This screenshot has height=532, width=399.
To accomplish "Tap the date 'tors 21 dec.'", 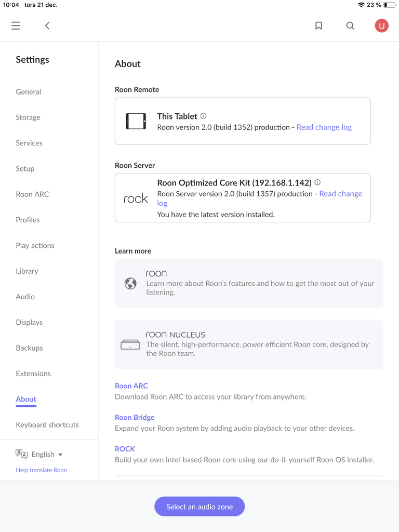I will coord(41,5).
